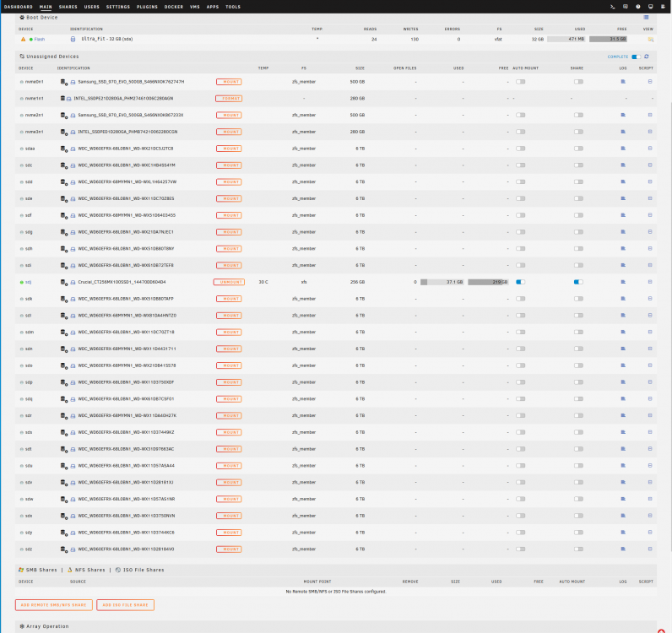672x633 pixels.
Task: Open the sdj device link
Action: point(29,282)
